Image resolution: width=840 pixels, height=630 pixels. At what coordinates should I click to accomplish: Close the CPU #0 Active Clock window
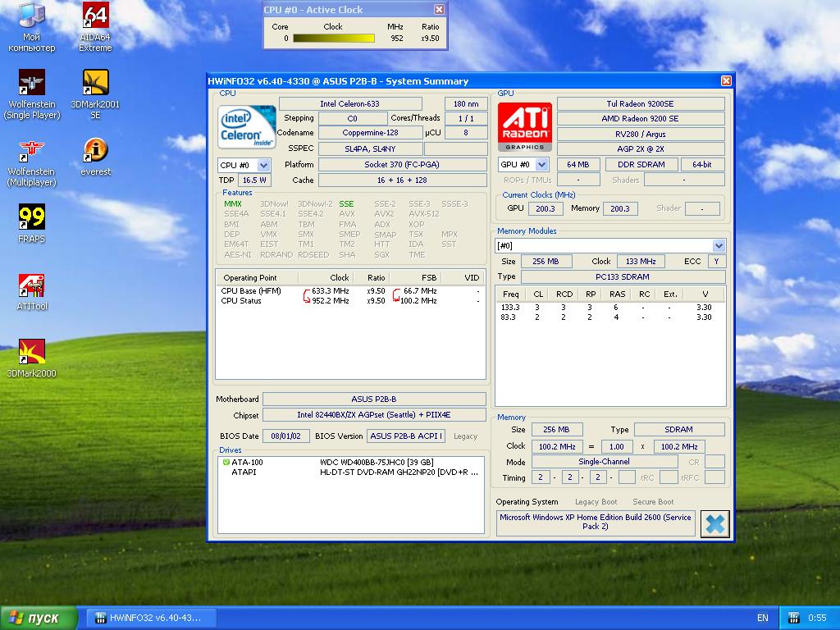tap(439, 9)
